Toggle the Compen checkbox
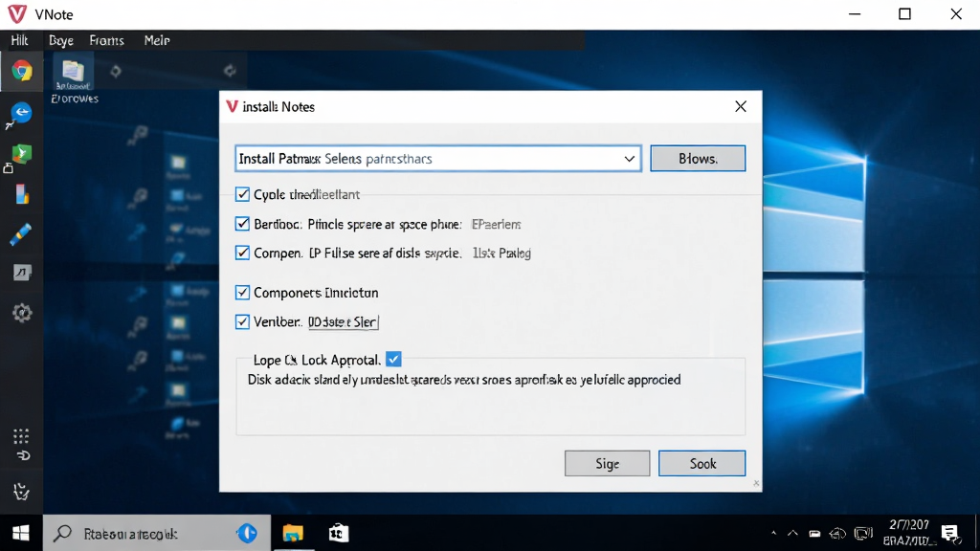The height and width of the screenshot is (551, 980). [x=242, y=253]
